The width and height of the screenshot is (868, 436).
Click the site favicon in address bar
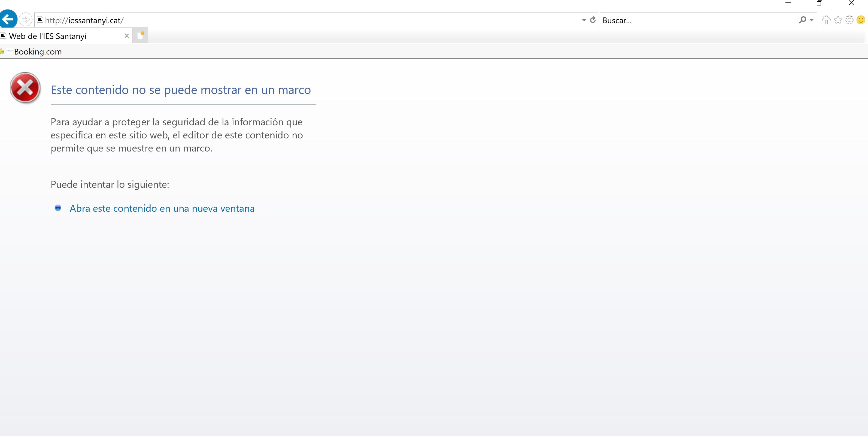40,20
